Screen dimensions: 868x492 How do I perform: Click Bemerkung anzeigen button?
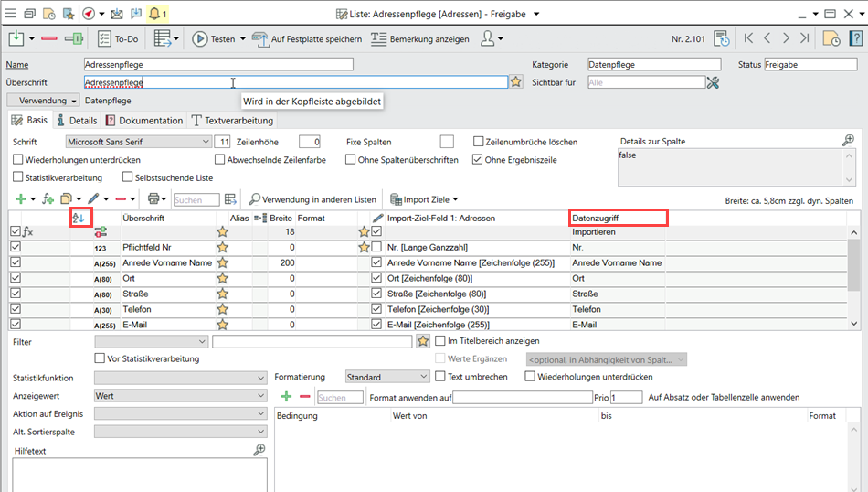(419, 39)
